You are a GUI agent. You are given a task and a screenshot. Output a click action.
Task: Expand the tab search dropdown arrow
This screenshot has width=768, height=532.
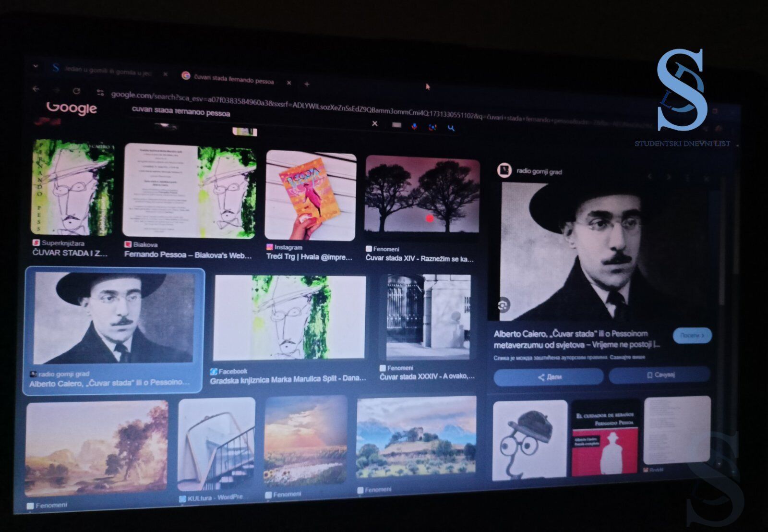(36, 66)
